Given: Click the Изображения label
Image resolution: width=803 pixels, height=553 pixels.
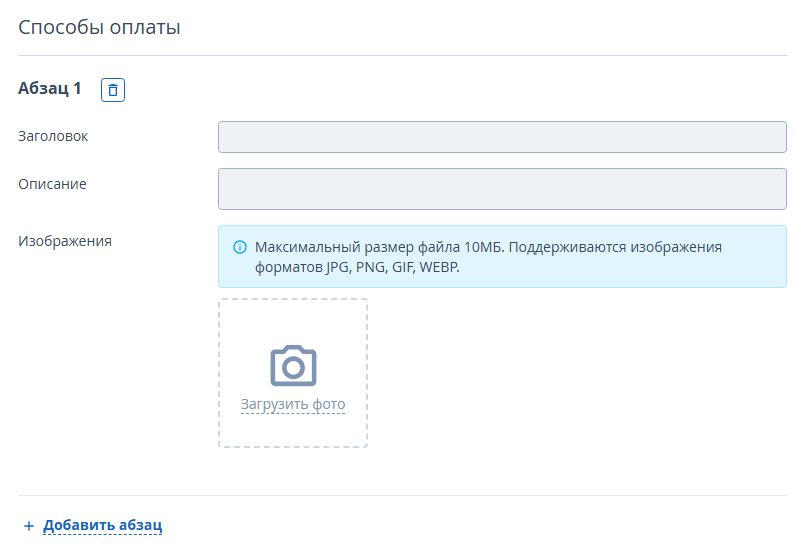Looking at the screenshot, I should point(65,241).
